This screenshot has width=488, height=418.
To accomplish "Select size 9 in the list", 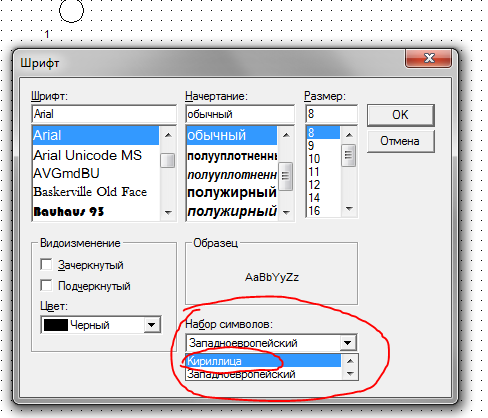I will (x=323, y=145).
